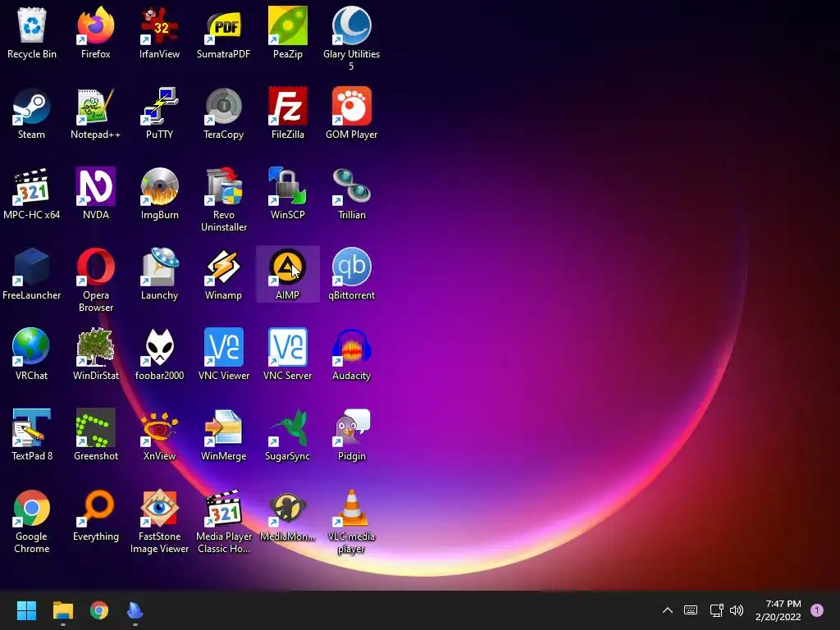Image resolution: width=840 pixels, height=630 pixels.
Task: Click the Pidgin messenger icon
Action: (x=351, y=427)
